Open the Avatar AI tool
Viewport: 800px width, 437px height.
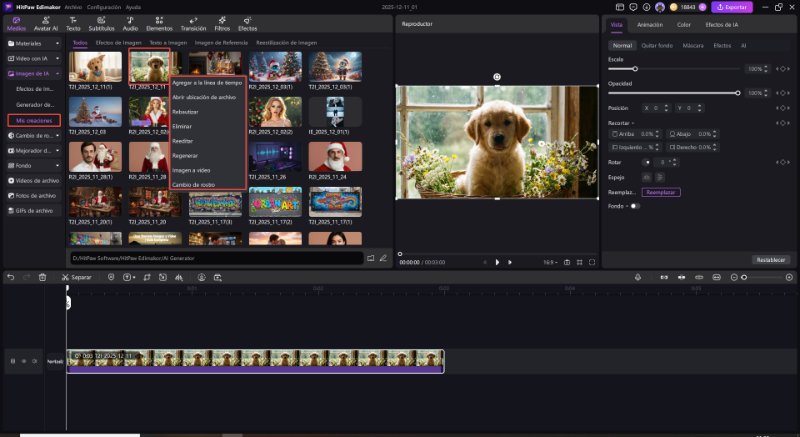coord(45,23)
